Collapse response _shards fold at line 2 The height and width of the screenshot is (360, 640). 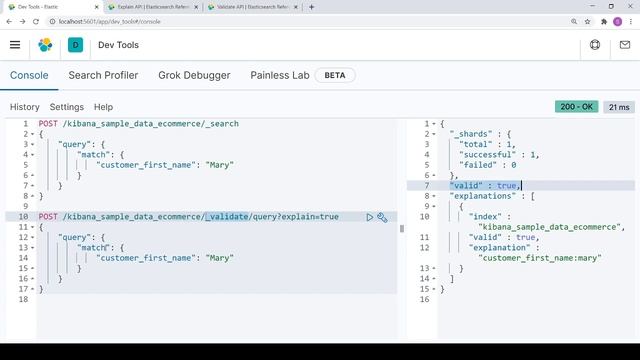pyautogui.click(x=434, y=134)
